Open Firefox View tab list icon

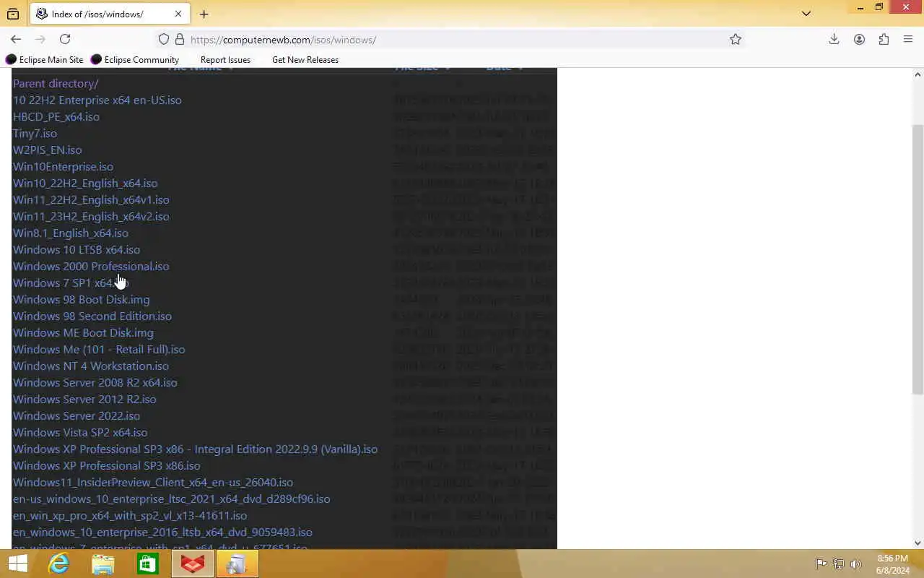[x=13, y=14]
